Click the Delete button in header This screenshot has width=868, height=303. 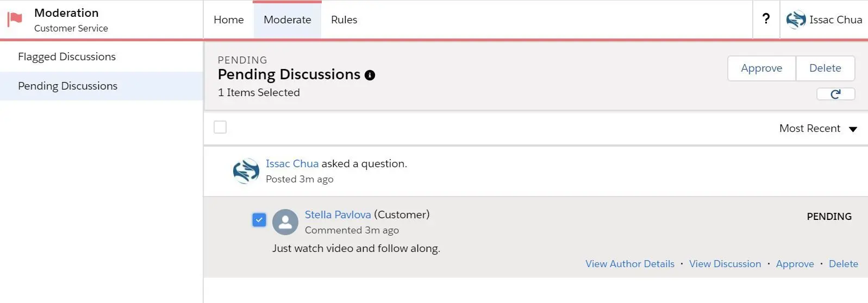825,68
